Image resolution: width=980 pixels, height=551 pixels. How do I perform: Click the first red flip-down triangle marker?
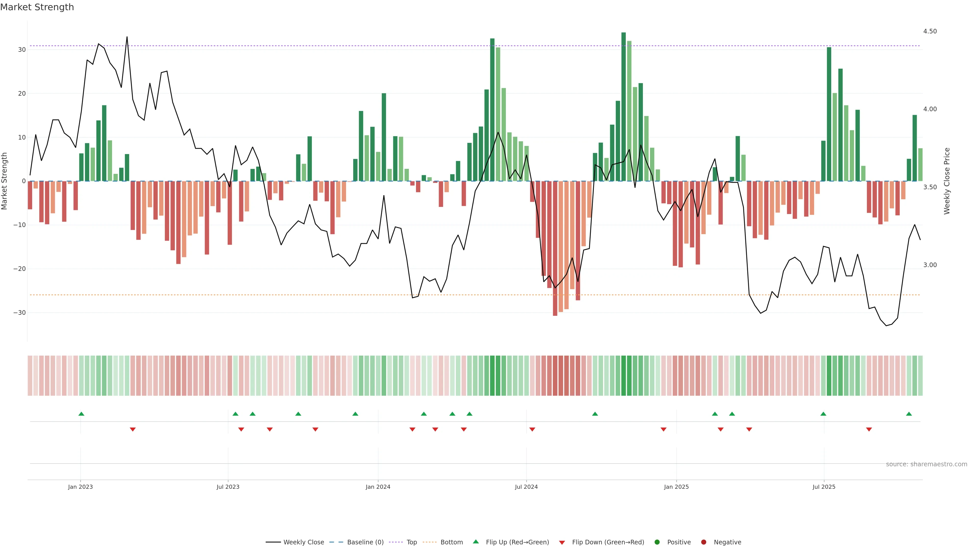tap(132, 429)
